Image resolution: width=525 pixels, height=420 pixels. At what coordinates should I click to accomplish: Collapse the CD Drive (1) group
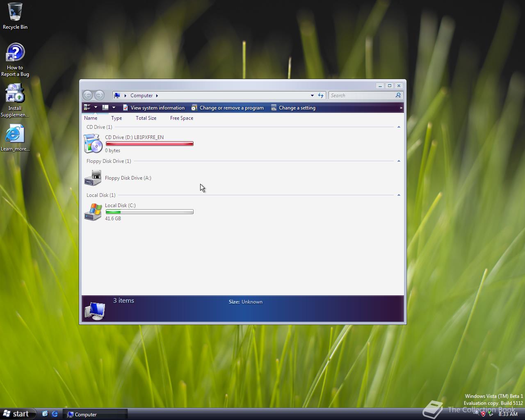point(399,127)
